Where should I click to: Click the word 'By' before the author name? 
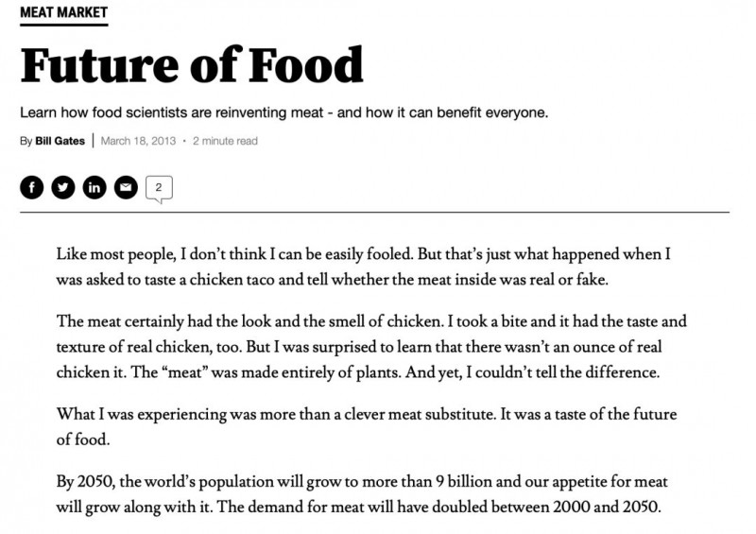[x=25, y=142]
